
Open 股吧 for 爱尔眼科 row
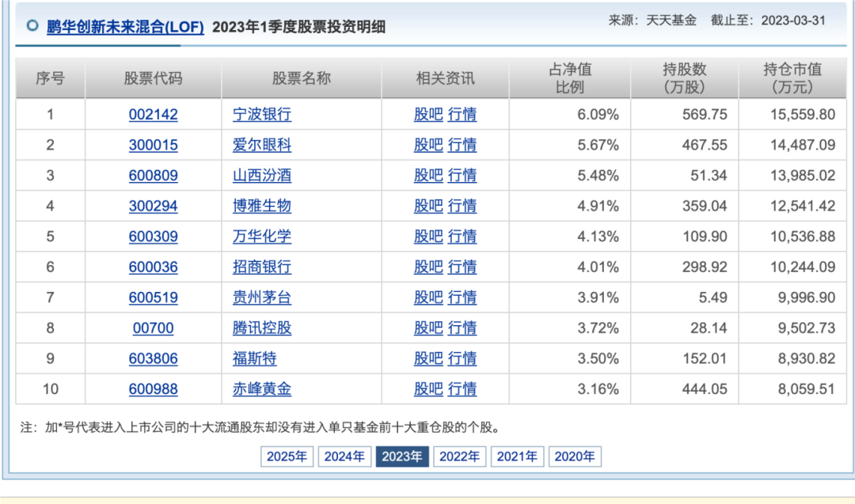coord(428,145)
